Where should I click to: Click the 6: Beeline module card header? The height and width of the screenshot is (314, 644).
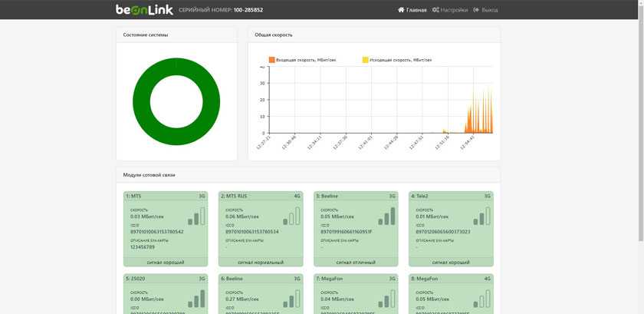[260, 279]
